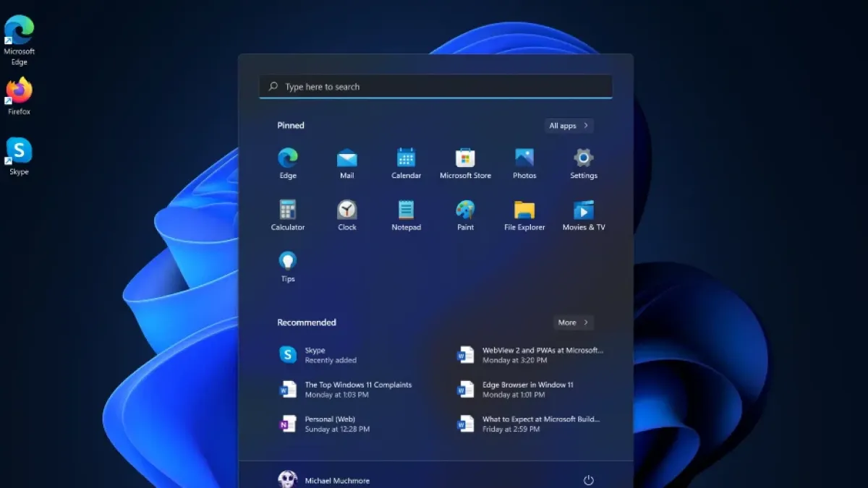Click 'Friday at 2:59 PM' timestamp text
The image size is (868, 488).
coord(511,429)
